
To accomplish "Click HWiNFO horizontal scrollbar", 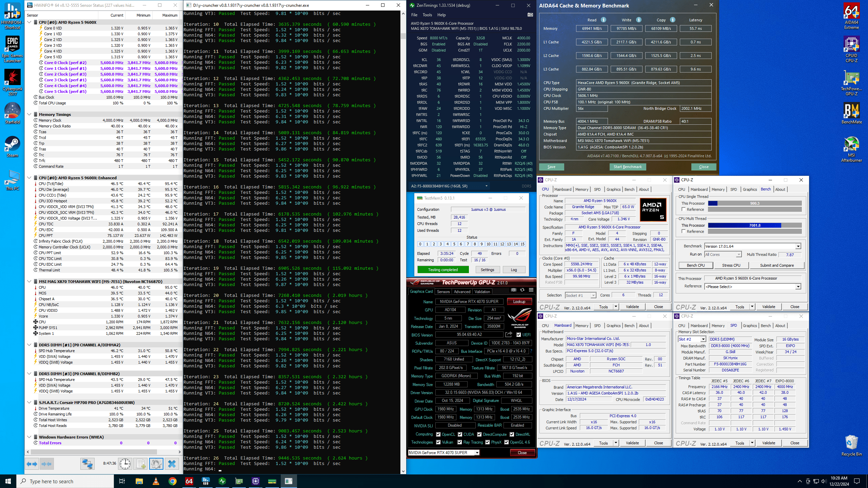I will [94, 452].
